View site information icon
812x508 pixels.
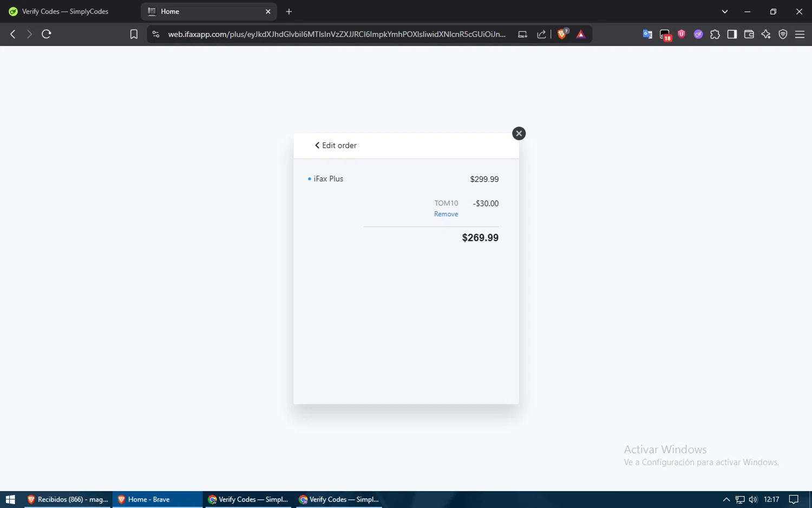click(156, 34)
